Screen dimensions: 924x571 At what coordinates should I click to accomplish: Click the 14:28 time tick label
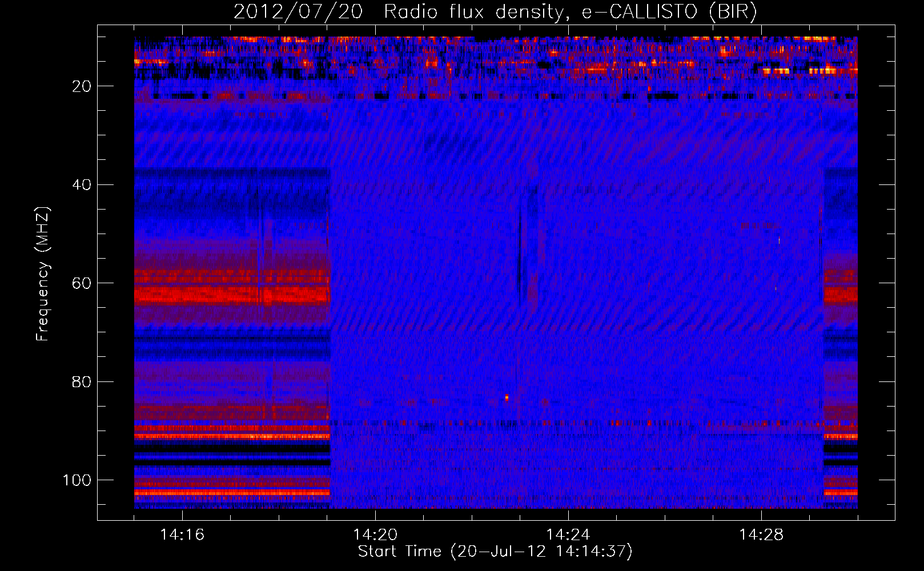[761, 534]
